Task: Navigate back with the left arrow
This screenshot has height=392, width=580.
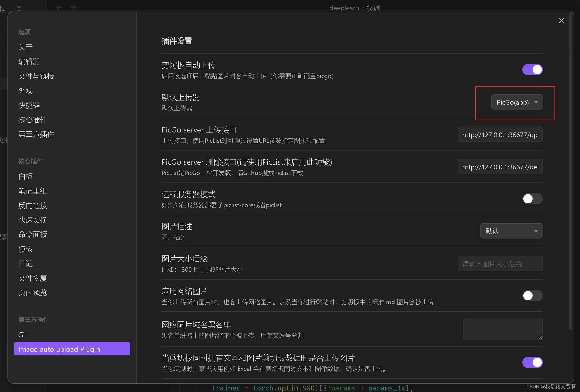Action: tap(59, 8)
